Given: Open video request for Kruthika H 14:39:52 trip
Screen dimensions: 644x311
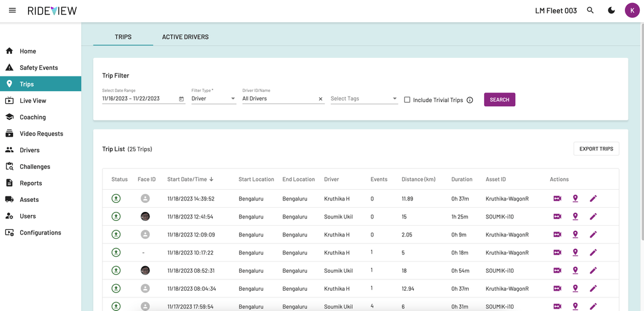Looking at the screenshot, I should (x=558, y=199).
